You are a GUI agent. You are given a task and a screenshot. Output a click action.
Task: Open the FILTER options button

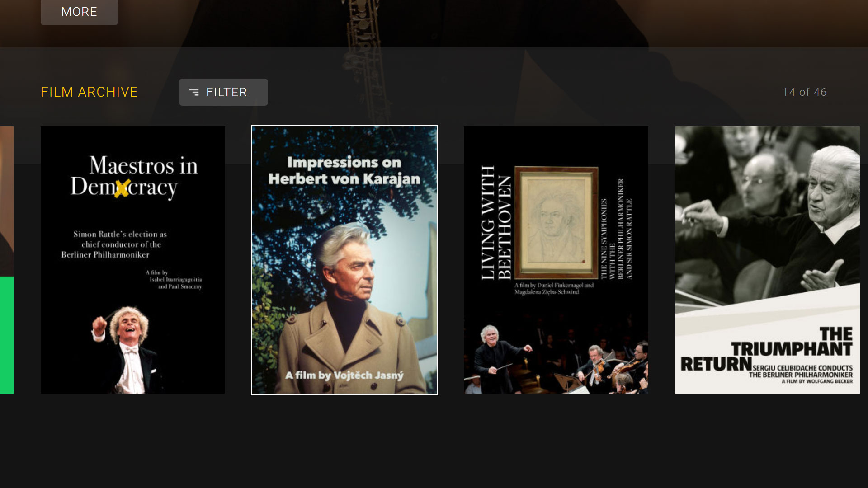tap(223, 92)
